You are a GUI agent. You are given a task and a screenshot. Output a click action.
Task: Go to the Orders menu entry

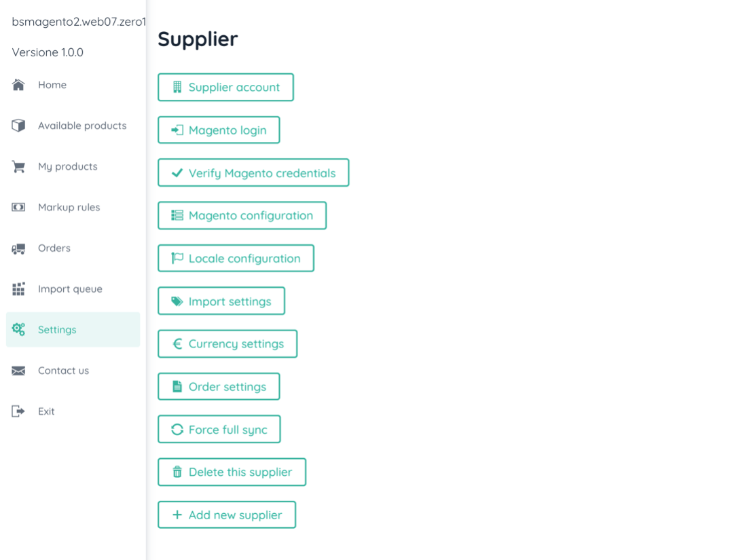point(54,248)
